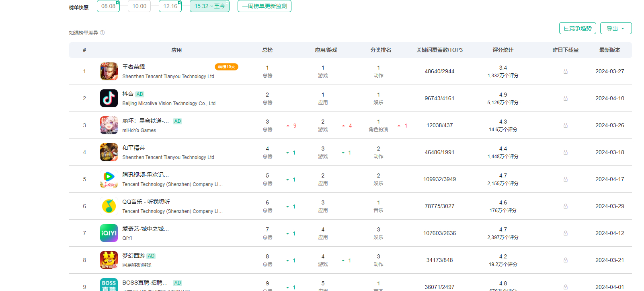Click the 昨日下载量 column header
The height and width of the screenshot is (291, 644).
(x=566, y=50)
